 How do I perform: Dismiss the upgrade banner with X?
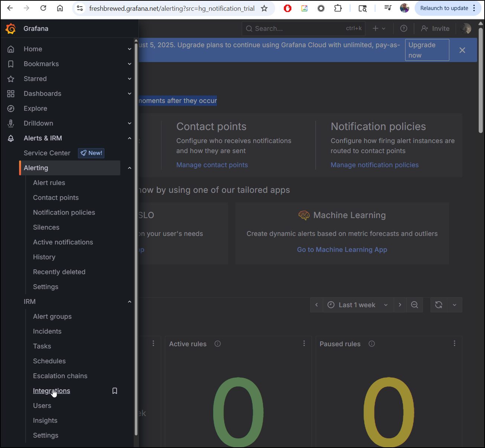tap(462, 50)
